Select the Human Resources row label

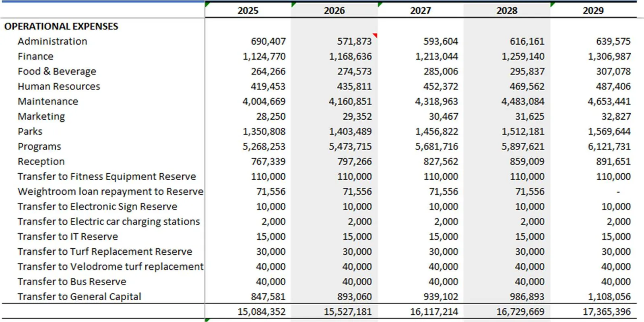(59, 86)
